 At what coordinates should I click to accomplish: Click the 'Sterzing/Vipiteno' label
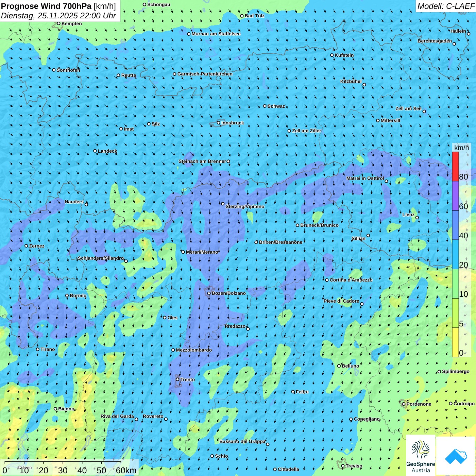[x=245, y=206]
